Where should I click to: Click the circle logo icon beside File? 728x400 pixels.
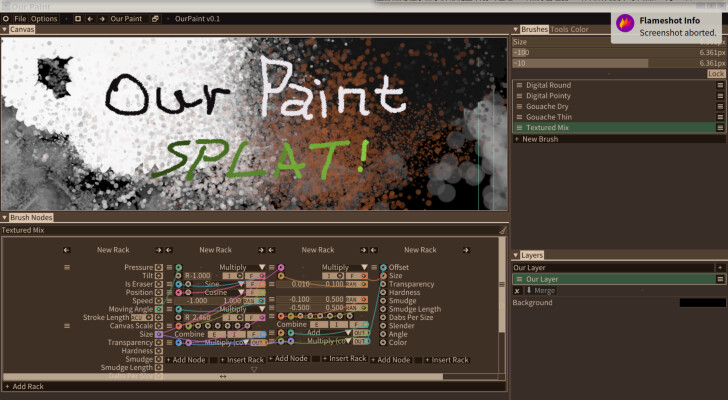point(6,19)
